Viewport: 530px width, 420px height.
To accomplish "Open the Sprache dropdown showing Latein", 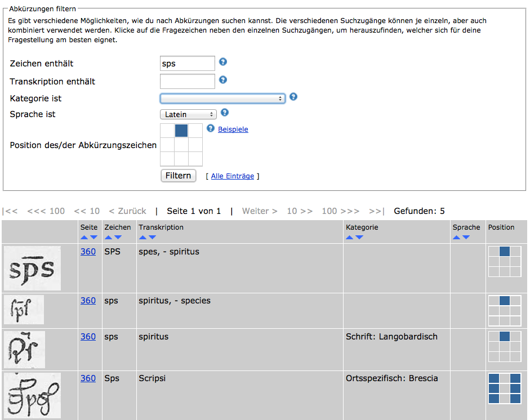I will click(188, 114).
